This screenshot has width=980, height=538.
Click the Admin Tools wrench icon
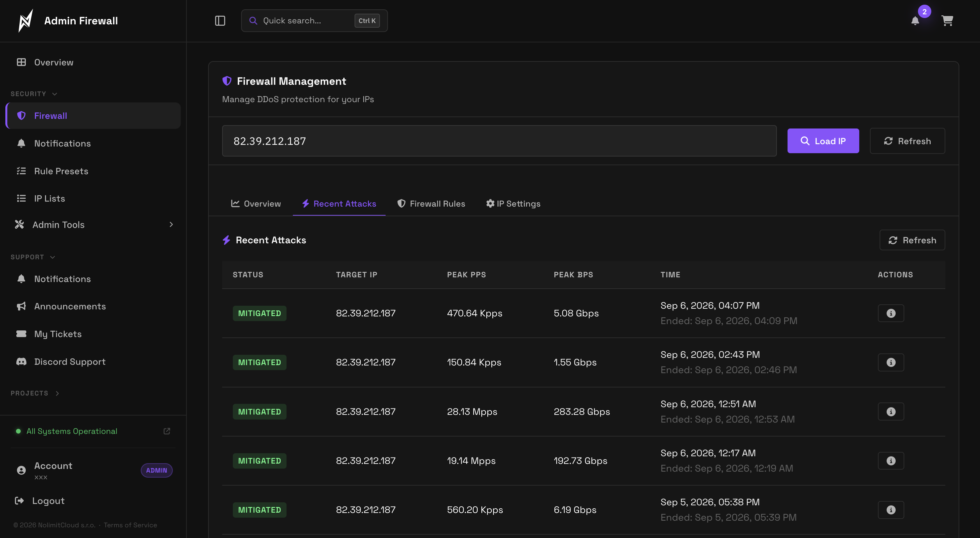tap(19, 225)
